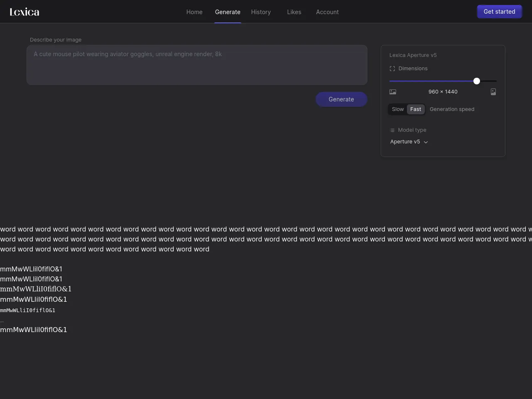Click the dimensions slider handle
This screenshot has width=532, height=399.
(x=477, y=81)
